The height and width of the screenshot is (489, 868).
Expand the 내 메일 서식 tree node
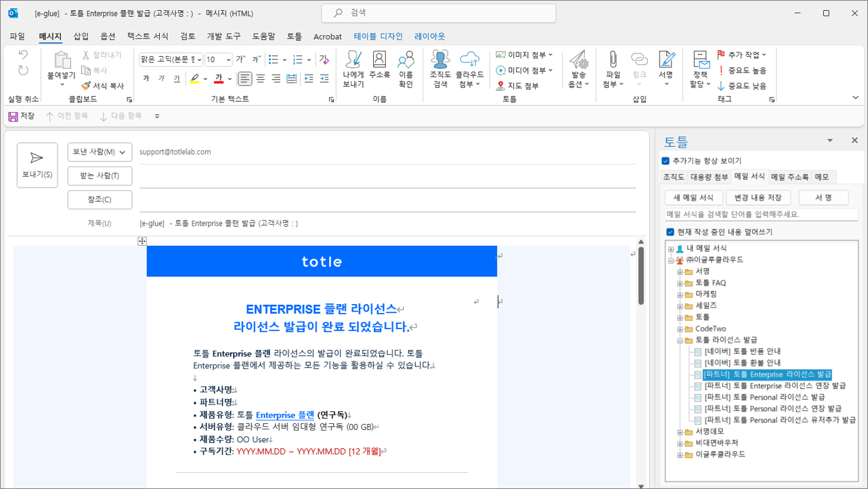click(x=671, y=249)
